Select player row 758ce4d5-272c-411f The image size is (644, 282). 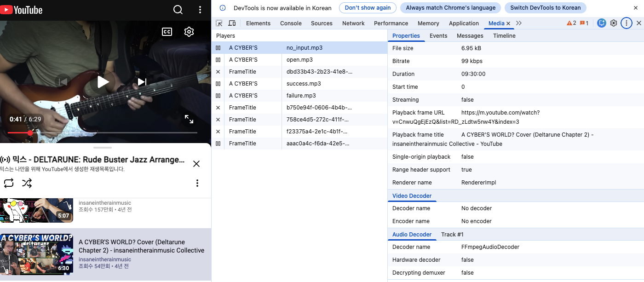coord(299,120)
